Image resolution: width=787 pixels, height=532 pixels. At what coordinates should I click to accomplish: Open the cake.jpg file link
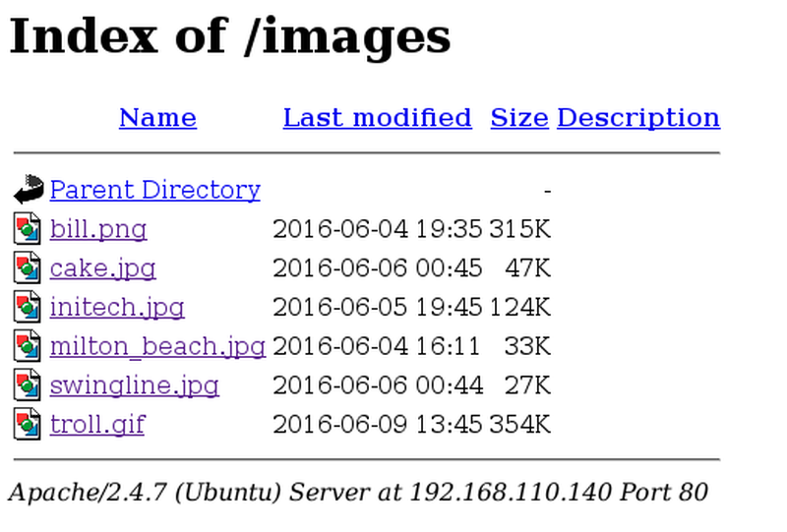pos(102,267)
